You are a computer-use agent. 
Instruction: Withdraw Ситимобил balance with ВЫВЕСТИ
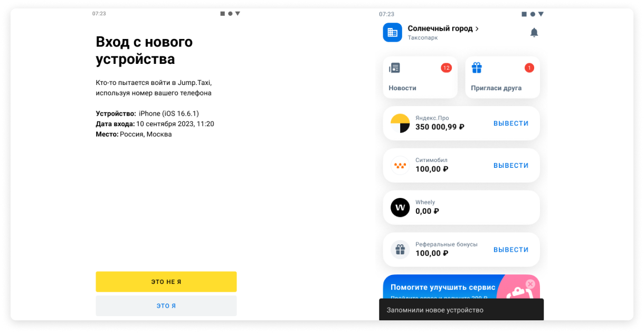(x=511, y=166)
